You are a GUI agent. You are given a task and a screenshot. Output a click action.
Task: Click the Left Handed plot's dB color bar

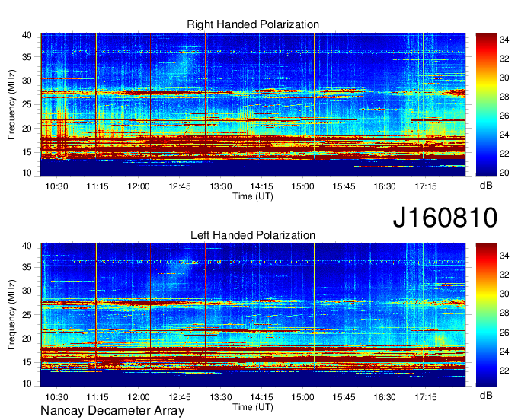pyautogui.click(x=486, y=315)
